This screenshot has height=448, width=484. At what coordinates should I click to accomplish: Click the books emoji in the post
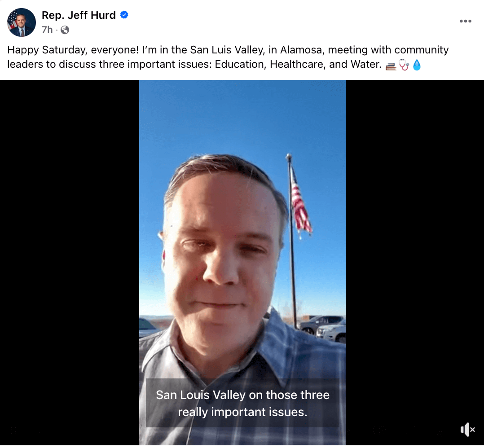coord(391,66)
